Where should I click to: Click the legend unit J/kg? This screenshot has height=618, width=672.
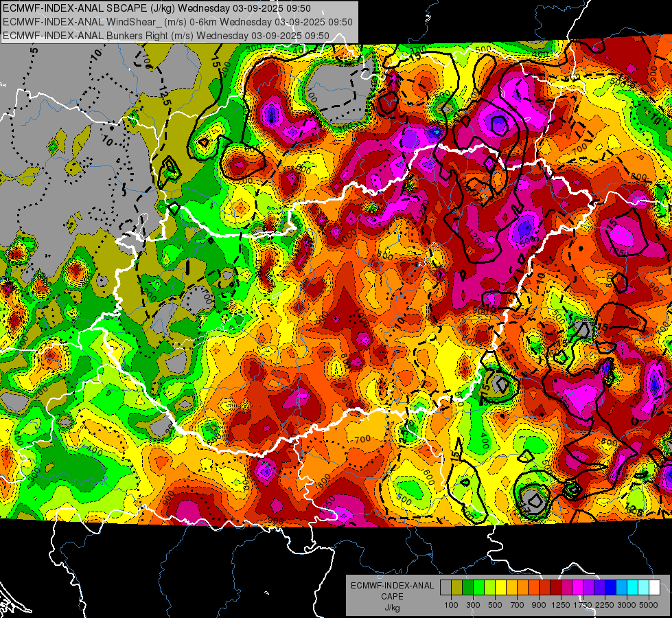click(x=392, y=608)
